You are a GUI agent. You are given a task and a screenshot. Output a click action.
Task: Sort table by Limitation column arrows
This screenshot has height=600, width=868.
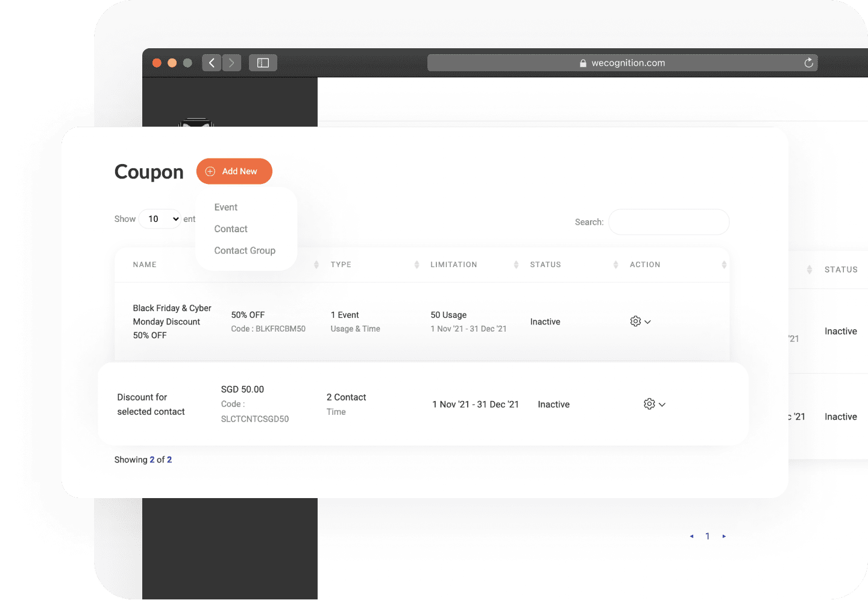[x=516, y=265]
